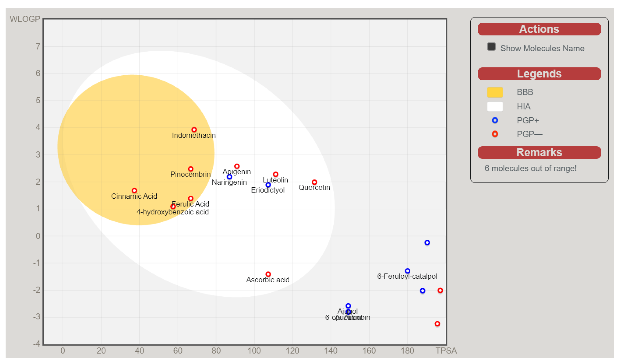Viewport: 620px width, 364px height.
Task: Select the Ascorbic acid marker
Action: coord(268,274)
